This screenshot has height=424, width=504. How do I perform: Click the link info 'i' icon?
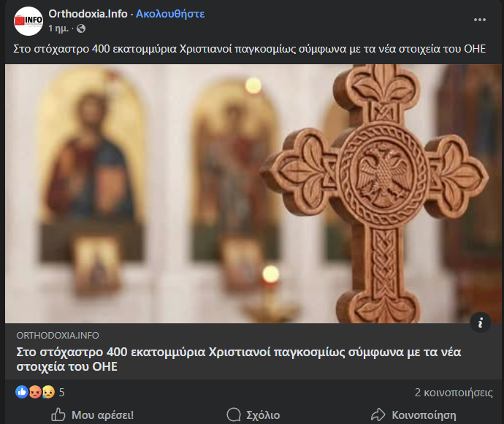point(479,322)
